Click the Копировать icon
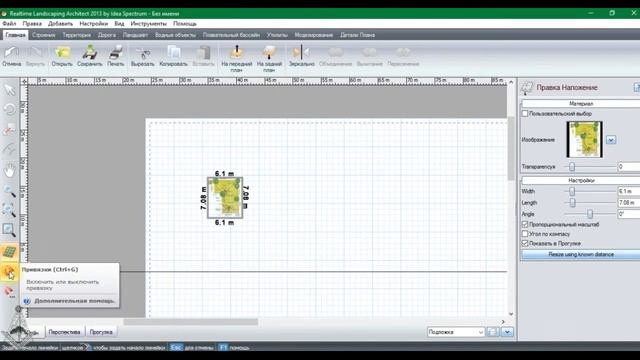640x360 pixels. pyautogui.click(x=173, y=53)
